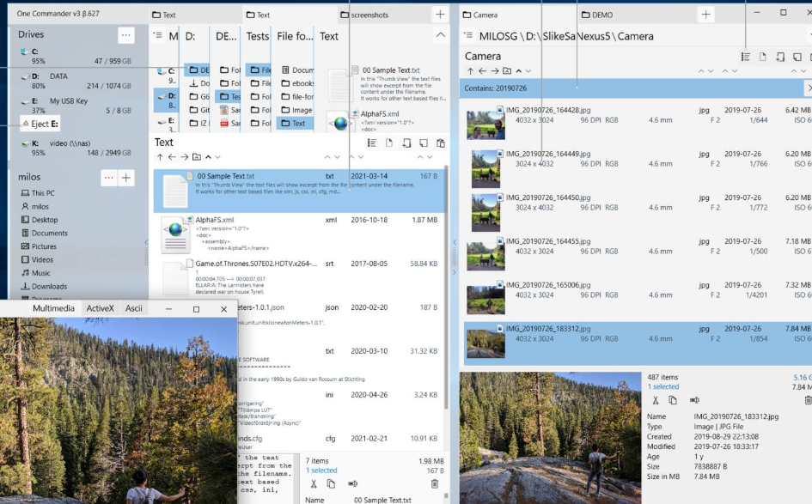Open the Pictures favorite
Screen dimensions: 812x504
pos(39,246)
